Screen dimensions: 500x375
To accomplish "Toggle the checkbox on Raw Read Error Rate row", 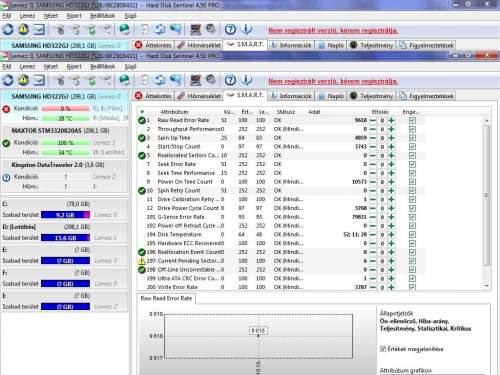I will pos(412,120).
